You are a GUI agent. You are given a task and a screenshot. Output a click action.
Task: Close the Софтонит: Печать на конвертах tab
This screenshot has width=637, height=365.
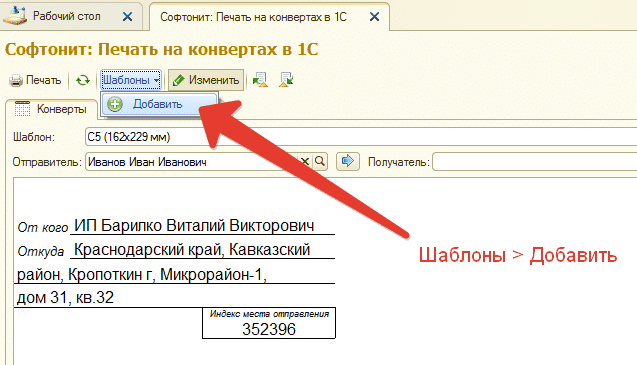tap(375, 17)
